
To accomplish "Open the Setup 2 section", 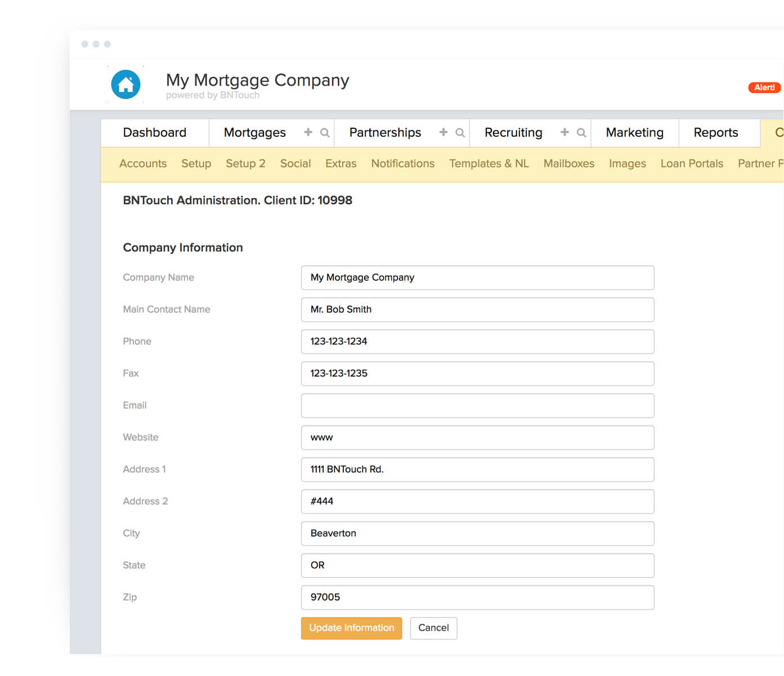I will [245, 163].
